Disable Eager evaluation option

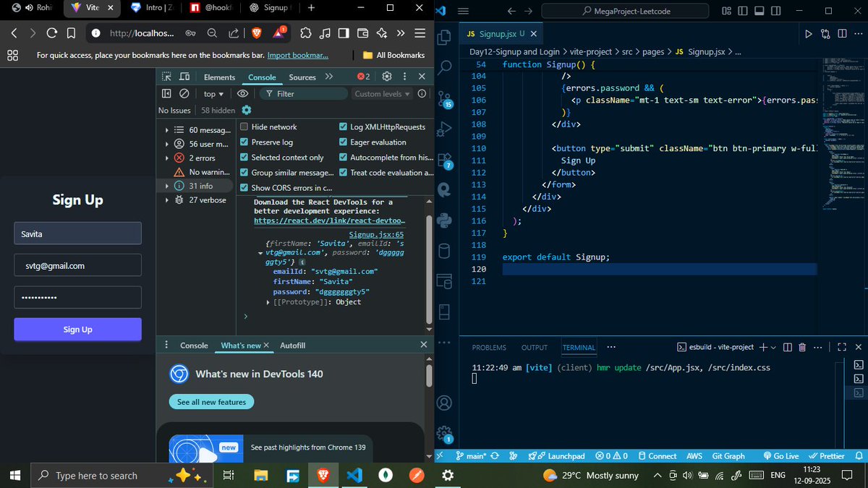pyautogui.click(x=343, y=142)
